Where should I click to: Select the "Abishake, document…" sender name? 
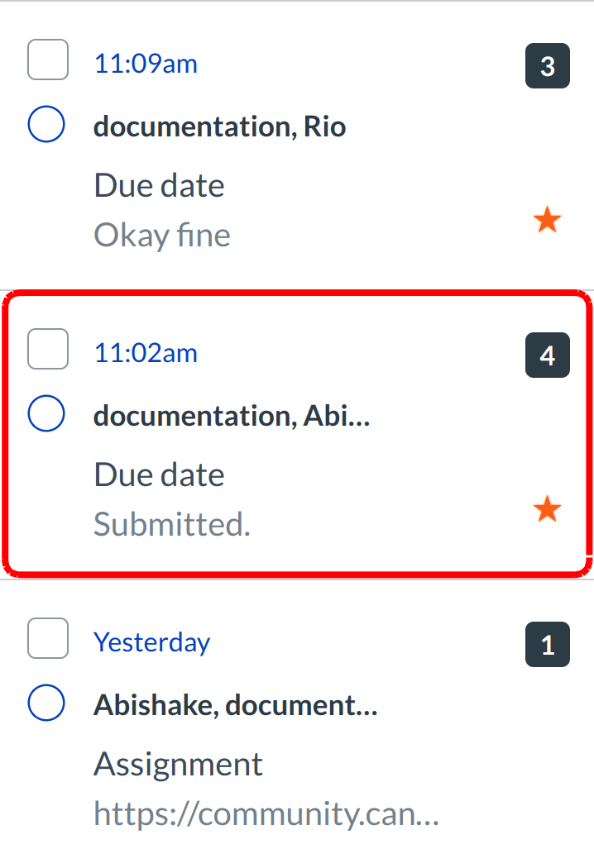pos(236,705)
